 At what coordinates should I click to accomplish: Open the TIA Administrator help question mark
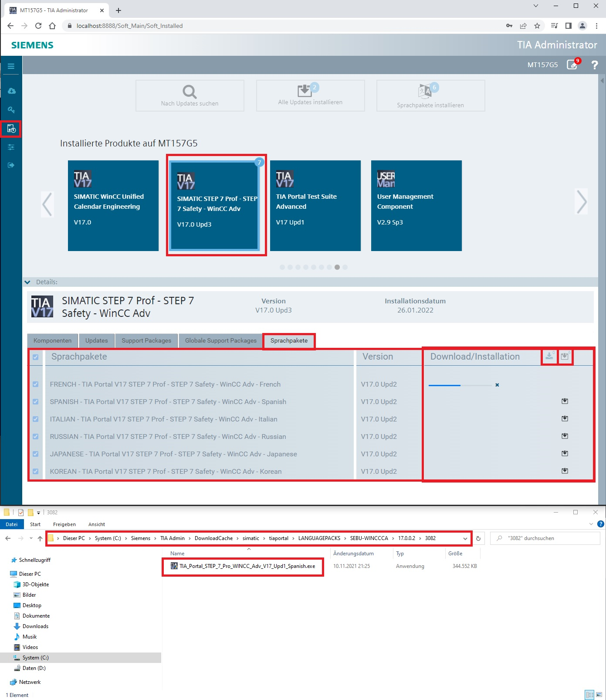pos(594,65)
